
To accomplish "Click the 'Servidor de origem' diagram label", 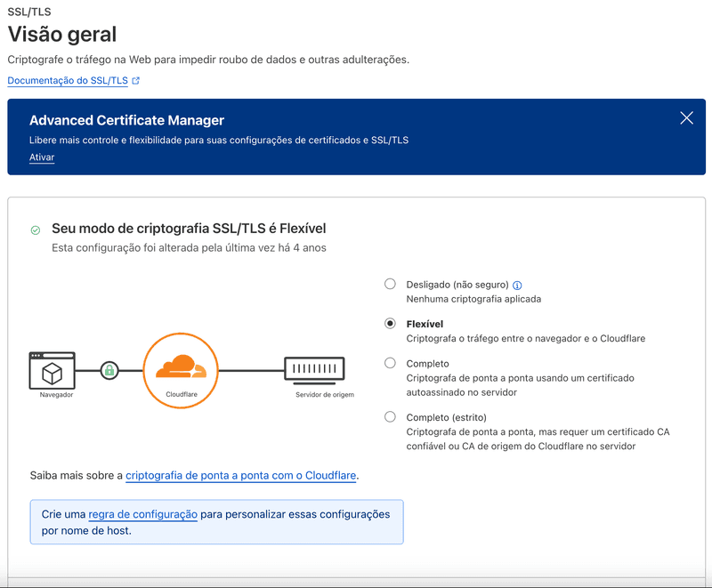I will point(325,395).
